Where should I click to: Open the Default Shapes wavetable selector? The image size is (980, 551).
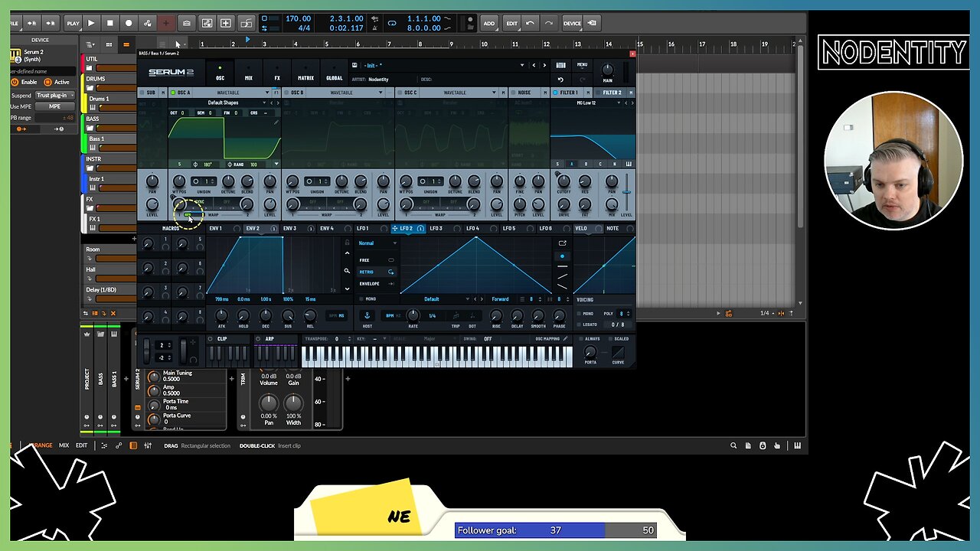pos(223,103)
